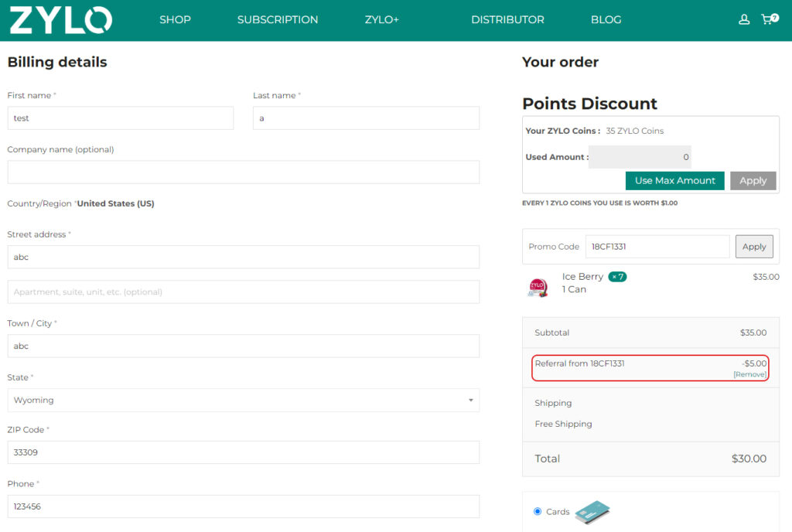Screen dimensions: 792x532
Task: Expand the State dropdown showing Wyoming
Action: [243, 401]
